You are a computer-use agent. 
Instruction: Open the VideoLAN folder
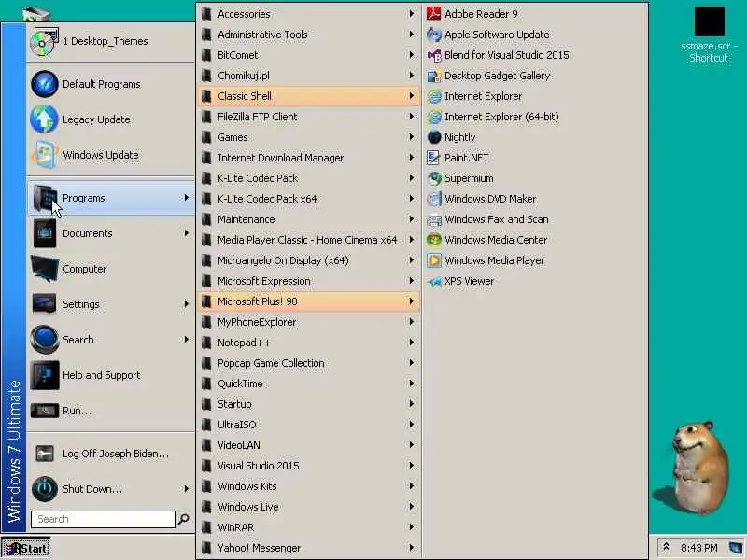point(308,445)
